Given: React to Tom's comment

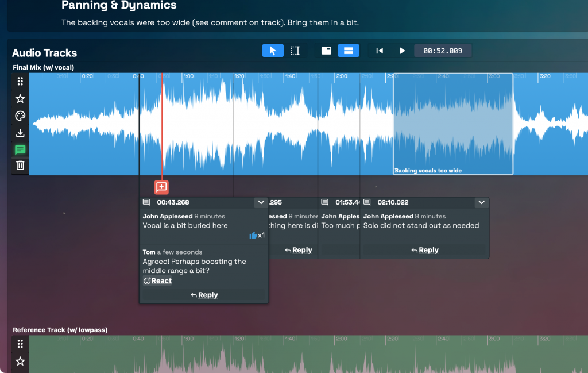Looking at the screenshot, I should [x=157, y=281].
